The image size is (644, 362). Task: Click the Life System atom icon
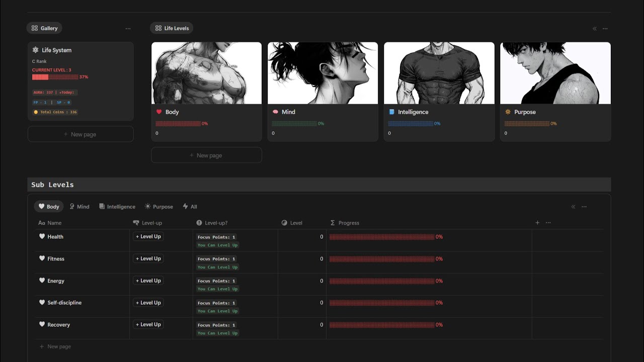(x=35, y=50)
